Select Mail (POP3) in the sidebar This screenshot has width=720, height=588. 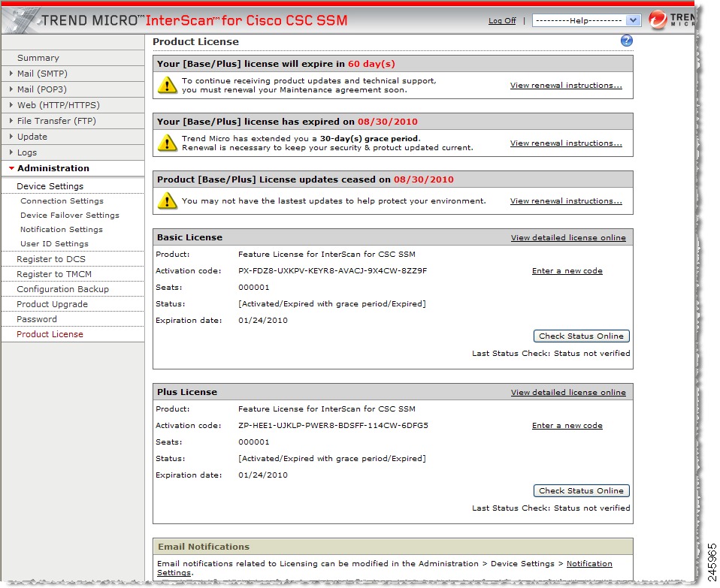coord(42,89)
